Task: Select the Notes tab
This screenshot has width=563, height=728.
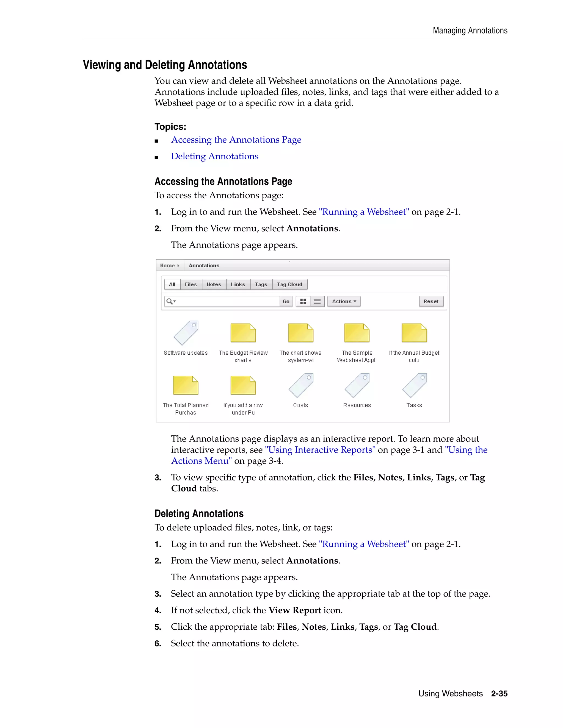Action: point(214,284)
